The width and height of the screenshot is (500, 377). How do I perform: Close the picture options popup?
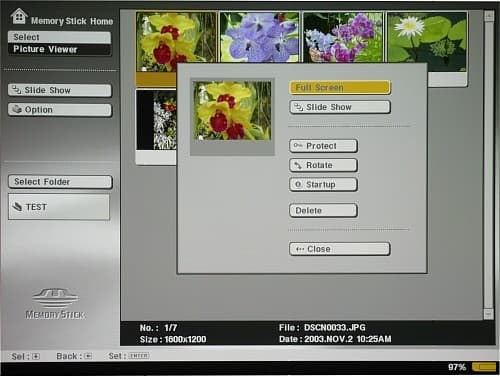click(339, 249)
